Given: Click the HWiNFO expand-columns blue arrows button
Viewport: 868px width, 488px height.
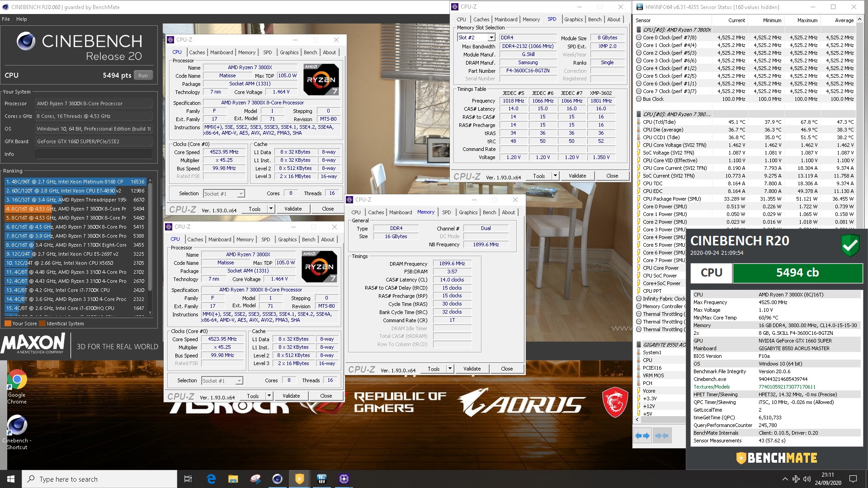Looking at the screenshot, I should 642,436.
